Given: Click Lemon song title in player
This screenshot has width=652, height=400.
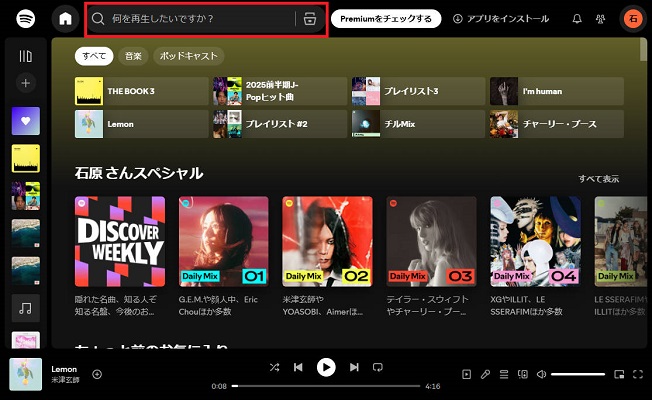Looking at the screenshot, I should click(x=64, y=369).
